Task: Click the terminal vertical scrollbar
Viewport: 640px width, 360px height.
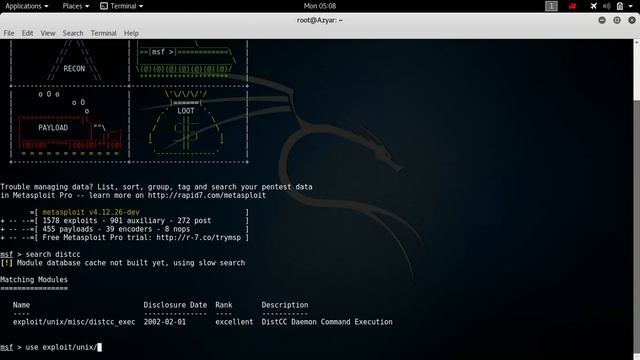Action: 637,200
